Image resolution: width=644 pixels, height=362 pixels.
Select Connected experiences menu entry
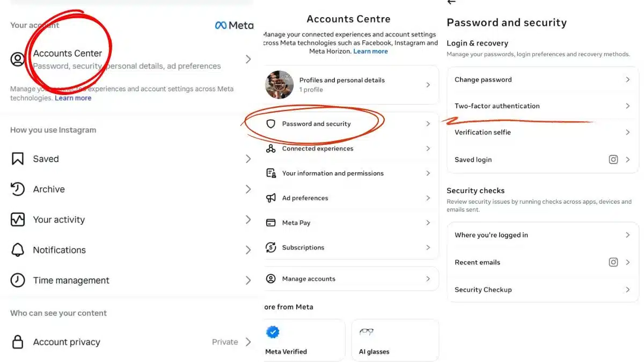pyautogui.click(x=318, y=149)
